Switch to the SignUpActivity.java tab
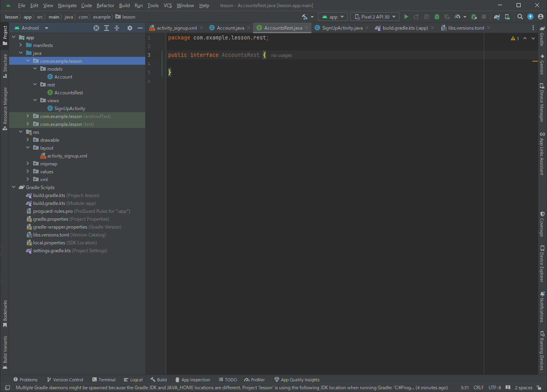This screenshot has width=547, height=392. pyautogui.click(x=342, y=28)
